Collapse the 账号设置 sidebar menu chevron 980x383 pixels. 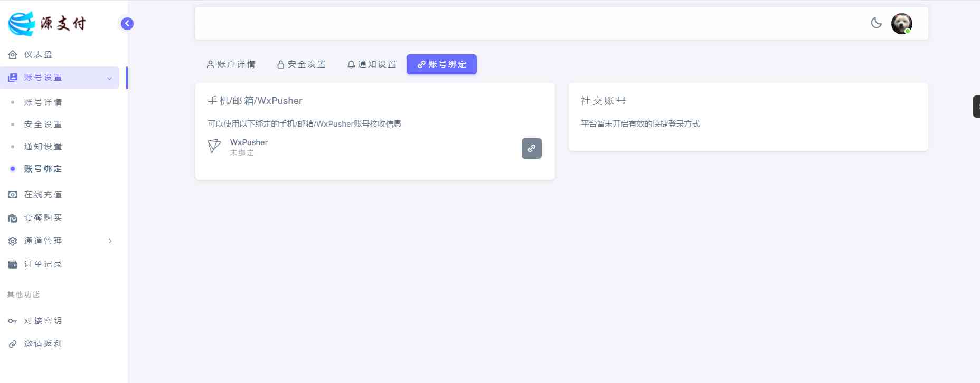point(109,78)
